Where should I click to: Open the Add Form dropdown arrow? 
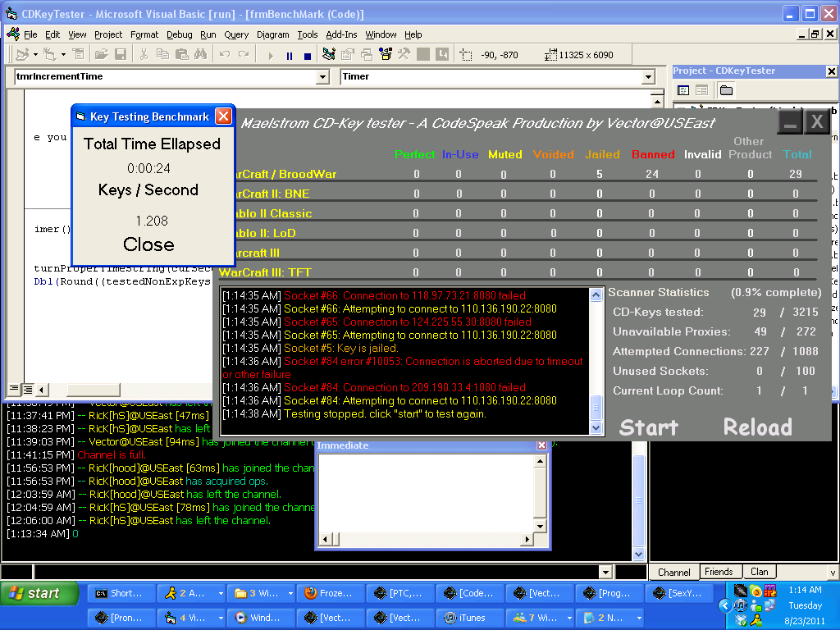coord(63,55)
